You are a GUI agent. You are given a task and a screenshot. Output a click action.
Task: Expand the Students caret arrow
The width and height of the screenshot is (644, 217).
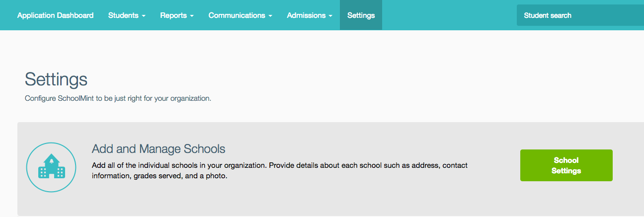pos(144,16)
